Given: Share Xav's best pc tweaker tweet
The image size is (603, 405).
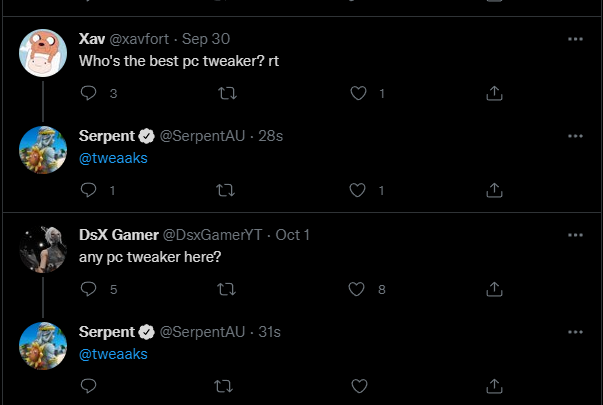Looking at the screenshot, I should tap(493, 93).
